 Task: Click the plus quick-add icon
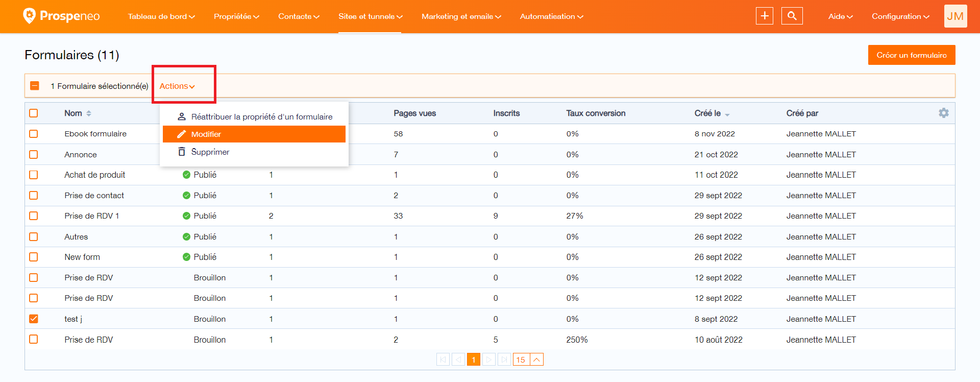pos(765,16)
